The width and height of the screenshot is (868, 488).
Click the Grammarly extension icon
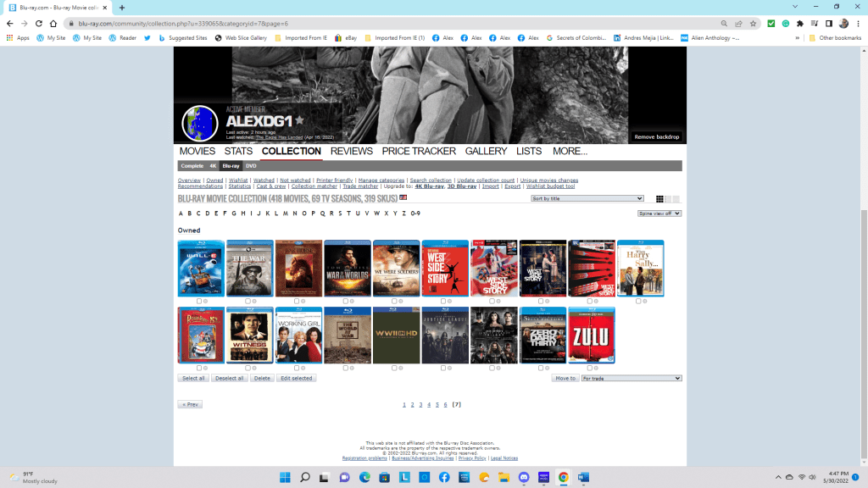pyautogui.click(x=785, y=24)
